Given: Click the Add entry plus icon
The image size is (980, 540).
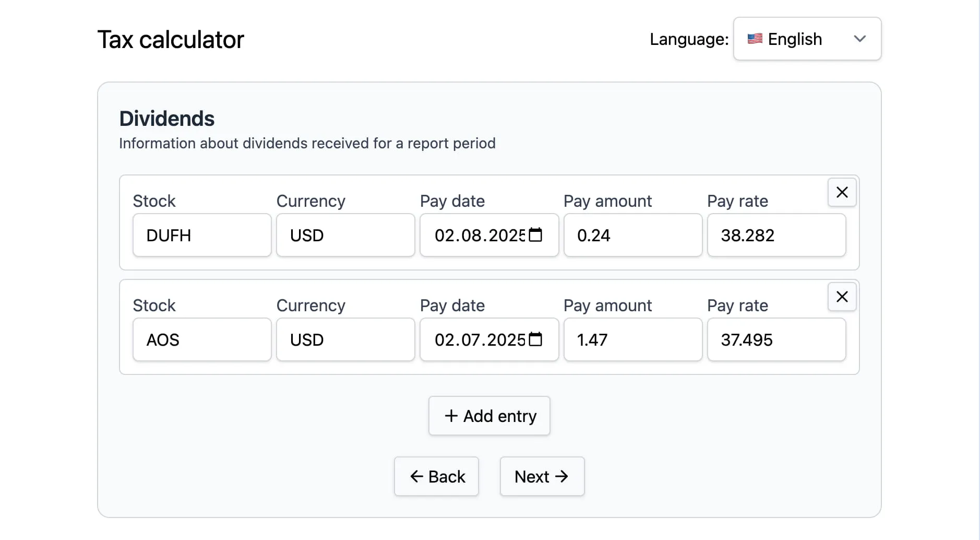Looking at the screenshot, I should click(x=452, y=416).
